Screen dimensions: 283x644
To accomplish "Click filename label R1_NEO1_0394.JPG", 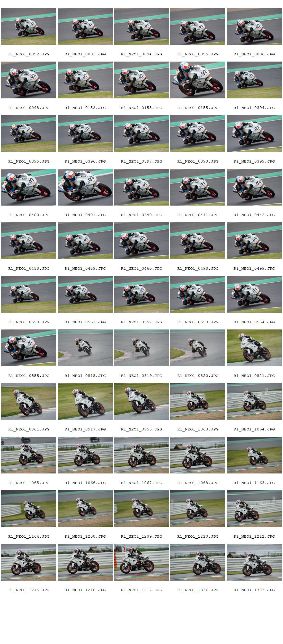I will coord(254,108).
